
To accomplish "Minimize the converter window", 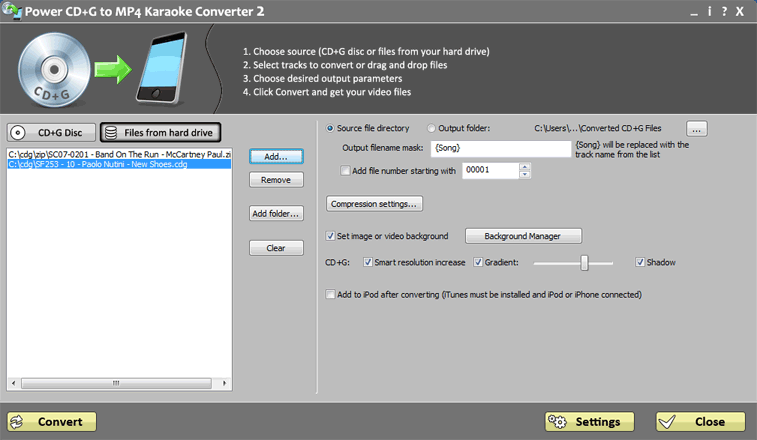I will point(694,13).
